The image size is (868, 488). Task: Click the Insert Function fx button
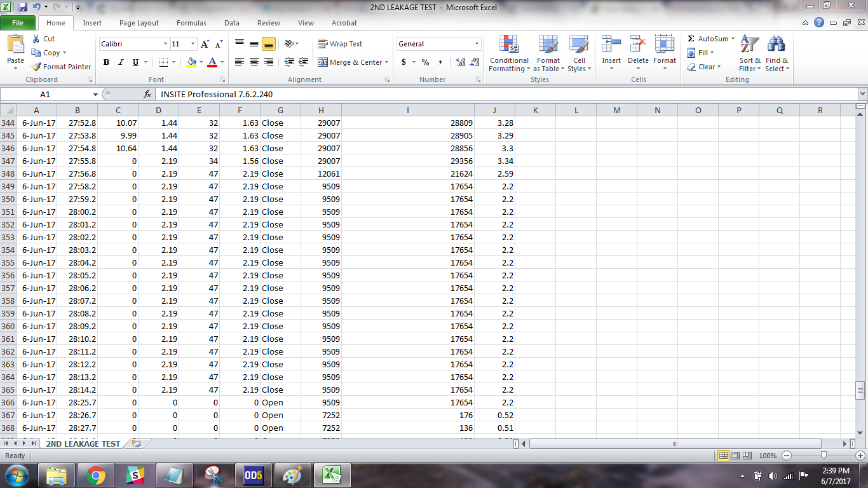(x=147, y=94)
